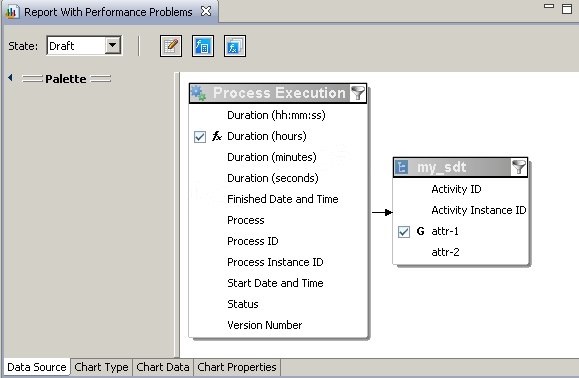Click the fx icon beside Duration (hours)
Image resolution: width=579 pixels, height=378 pixels.
[217, 136]
